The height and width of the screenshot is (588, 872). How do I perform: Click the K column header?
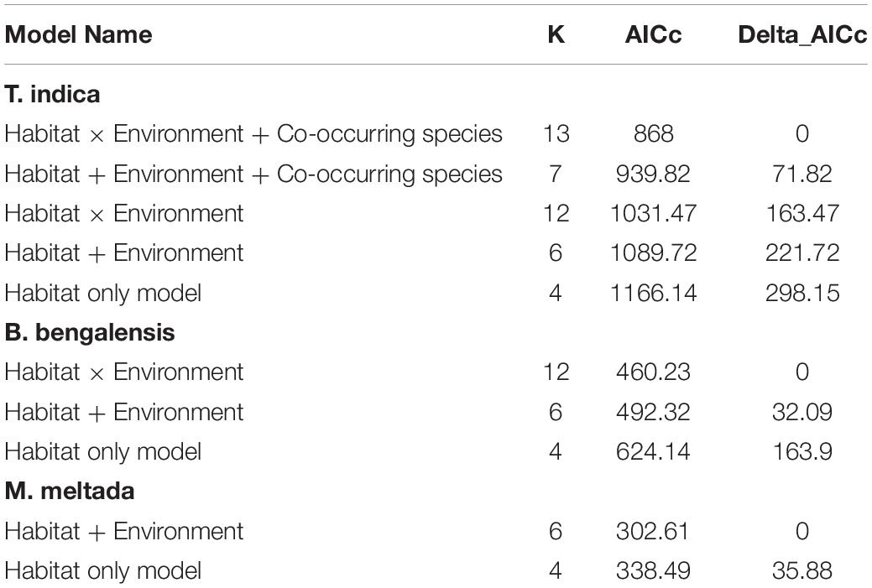556,35
